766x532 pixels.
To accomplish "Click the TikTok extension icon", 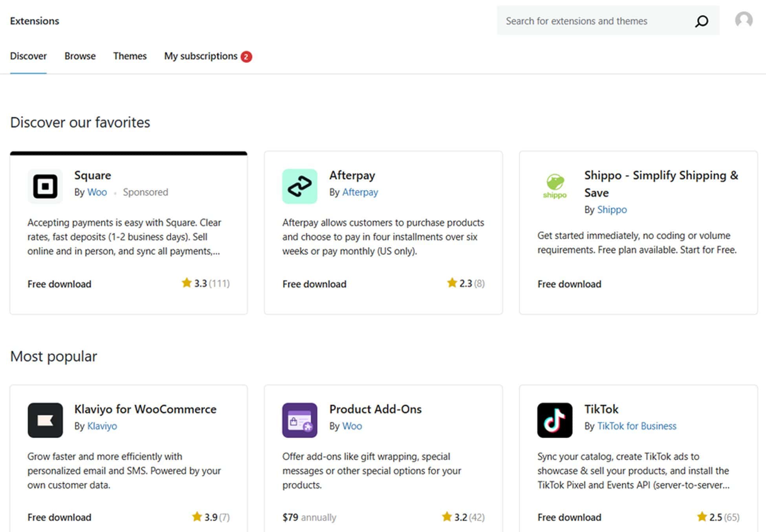I will click(554, 420).
